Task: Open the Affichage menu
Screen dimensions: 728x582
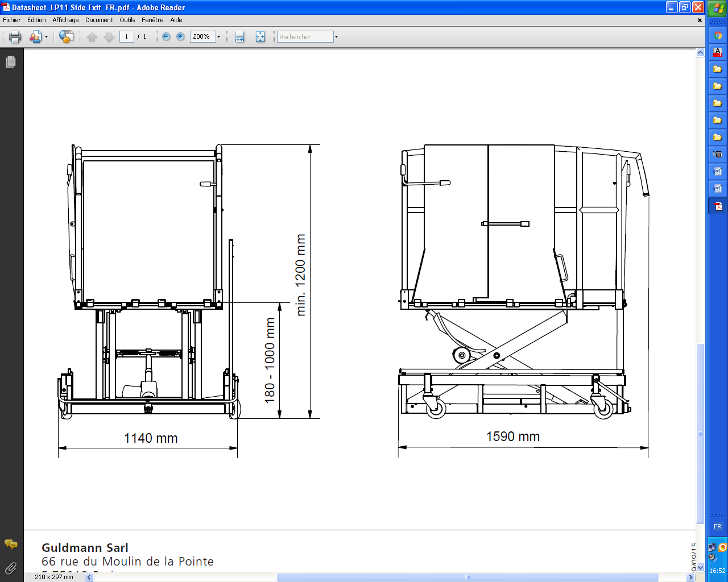Action: 65,20
